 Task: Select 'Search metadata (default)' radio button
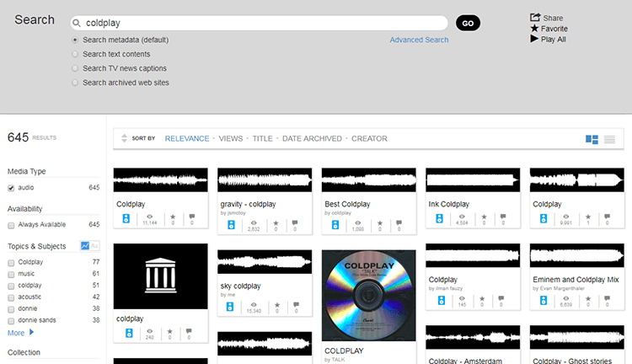75,40
